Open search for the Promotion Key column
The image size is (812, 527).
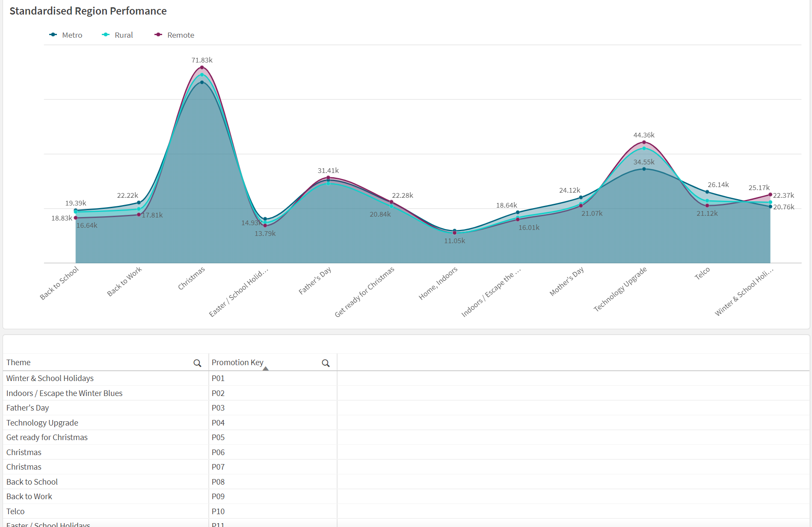[326, 363]
